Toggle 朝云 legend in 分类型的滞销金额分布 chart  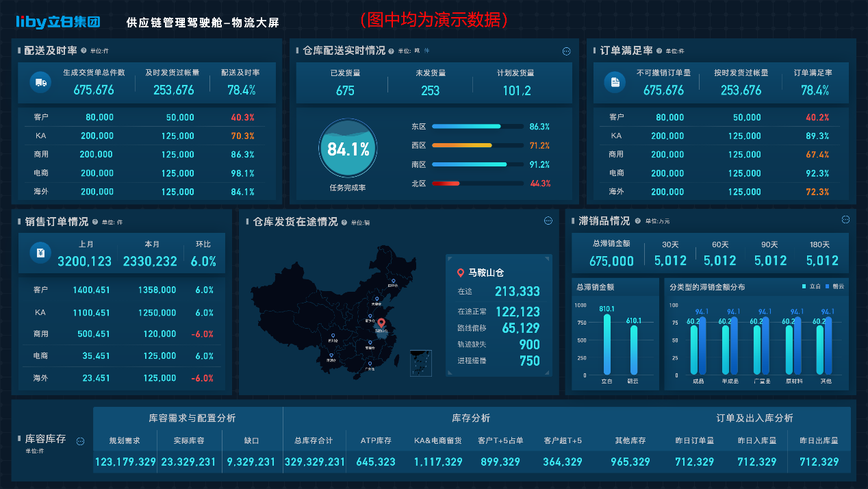pos(834,286)
